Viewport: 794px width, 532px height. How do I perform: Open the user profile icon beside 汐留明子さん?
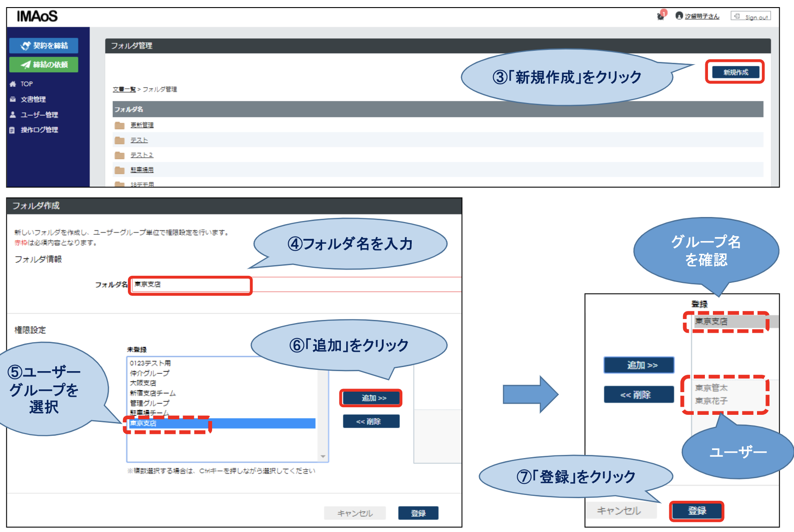click(x=679, y=16)
